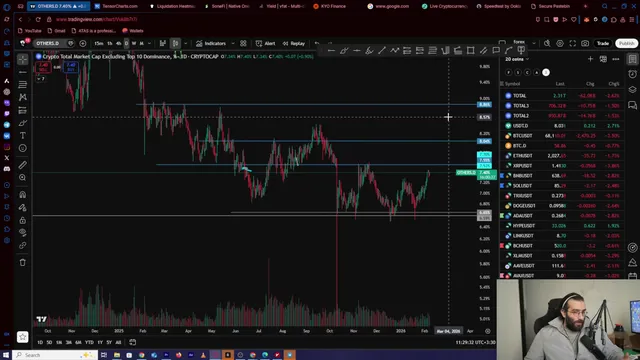Open favorites star toolbar button
This screenshot has width=640, height=360.
click(x=22, y=337)
